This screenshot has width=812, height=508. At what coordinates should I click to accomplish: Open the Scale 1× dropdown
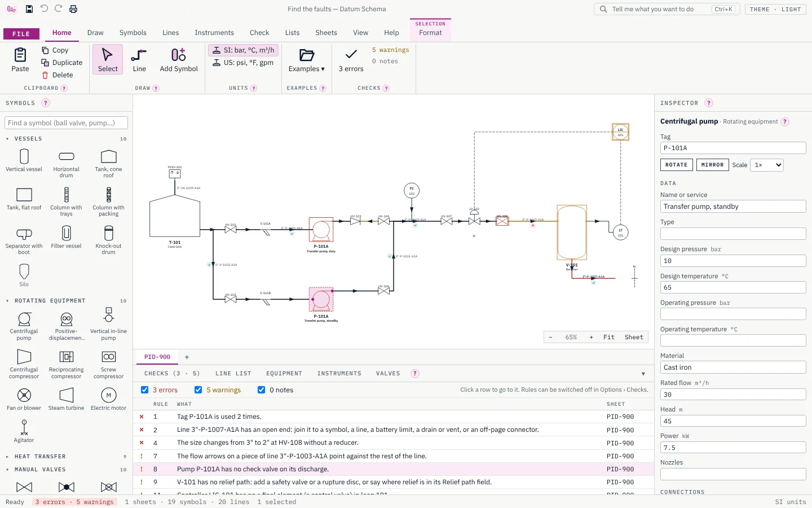pos(767,165)
